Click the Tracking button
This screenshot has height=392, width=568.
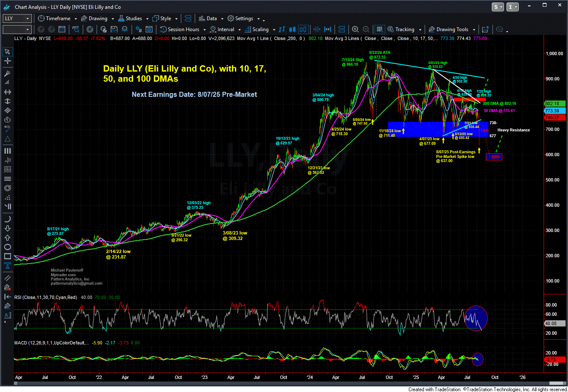pyautogui.click(x=400, y=29)
